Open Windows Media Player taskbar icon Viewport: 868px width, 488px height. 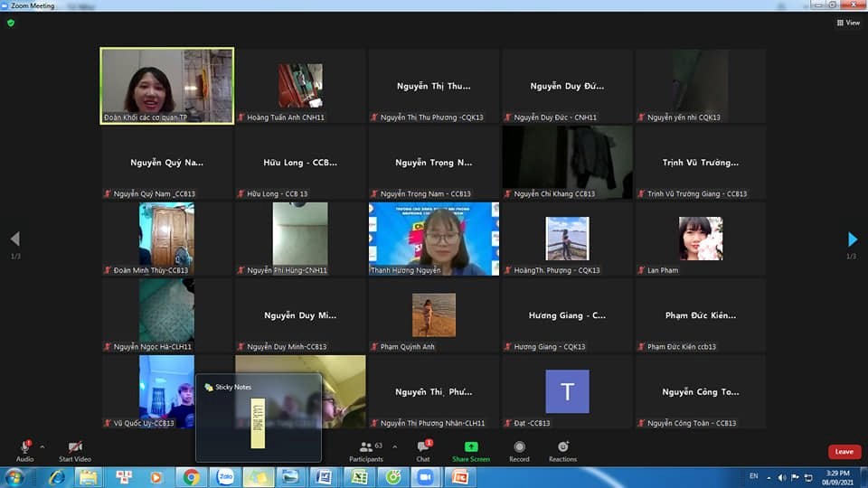tap(156, 477)
